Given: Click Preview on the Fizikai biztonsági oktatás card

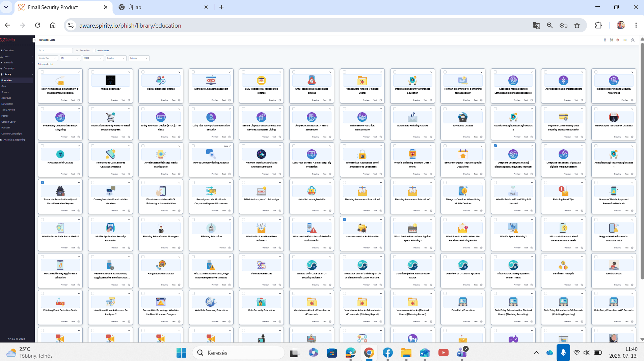Looking at the screenshot, I should [164, 100].
